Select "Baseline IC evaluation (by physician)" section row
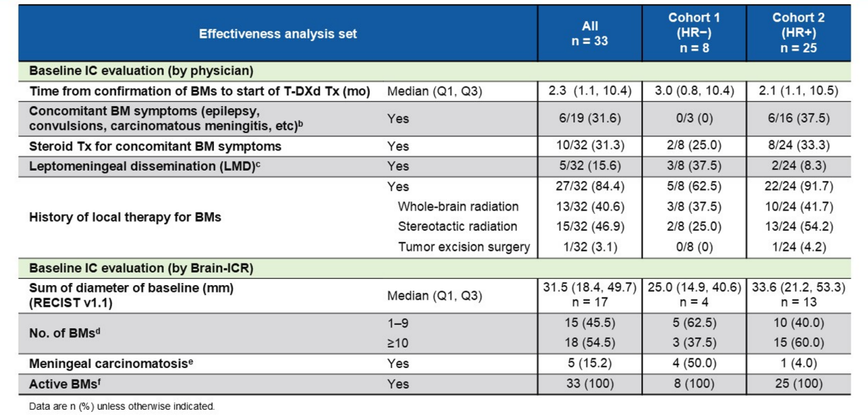Viewport: 868px width, 416px height. point(141,71)
